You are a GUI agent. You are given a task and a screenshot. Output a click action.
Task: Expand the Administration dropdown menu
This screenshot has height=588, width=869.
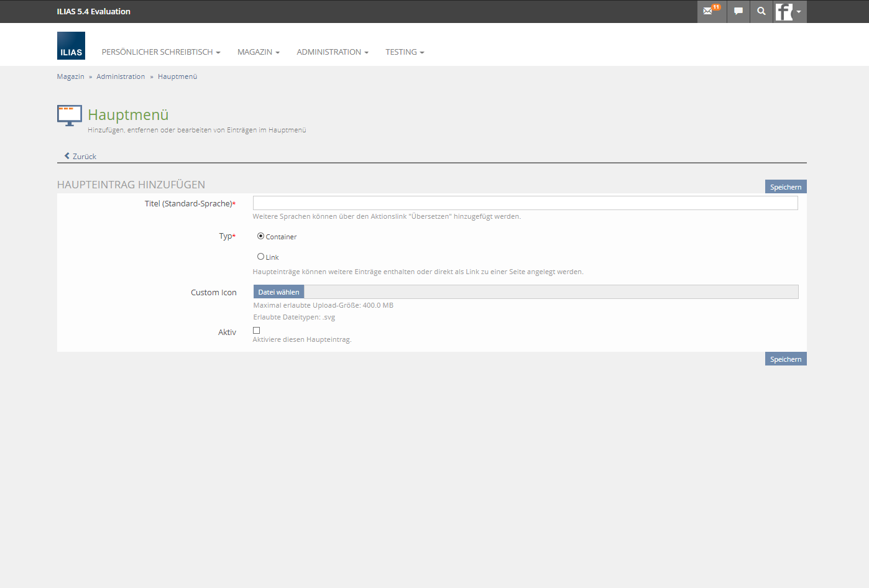pyautogui.click(x=332, y=52)
